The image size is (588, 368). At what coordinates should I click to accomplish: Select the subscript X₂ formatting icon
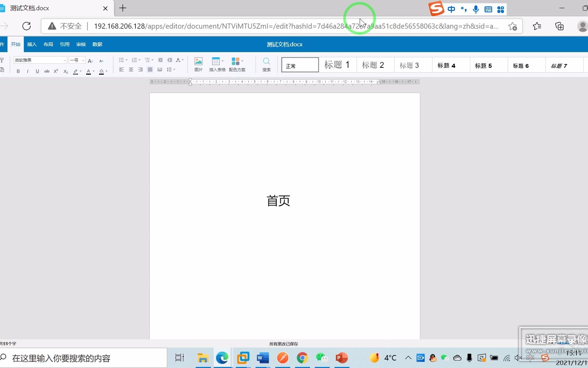coord(65,71)
